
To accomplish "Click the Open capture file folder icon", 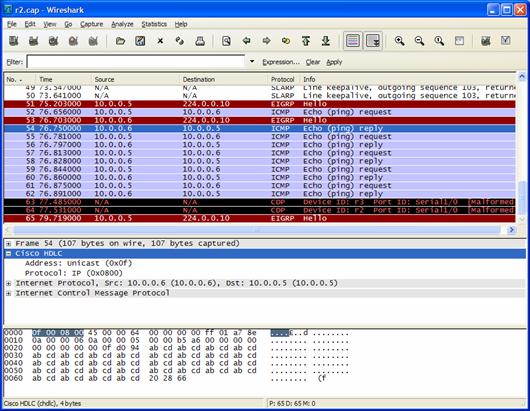I will point(120,41).
